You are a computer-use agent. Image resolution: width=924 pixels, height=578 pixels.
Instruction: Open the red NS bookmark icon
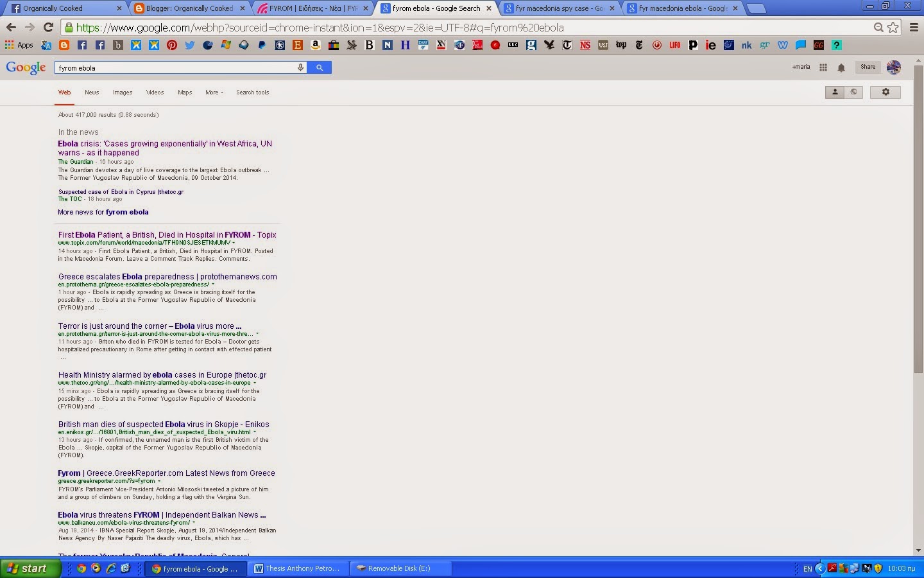[x=585, y=45]
